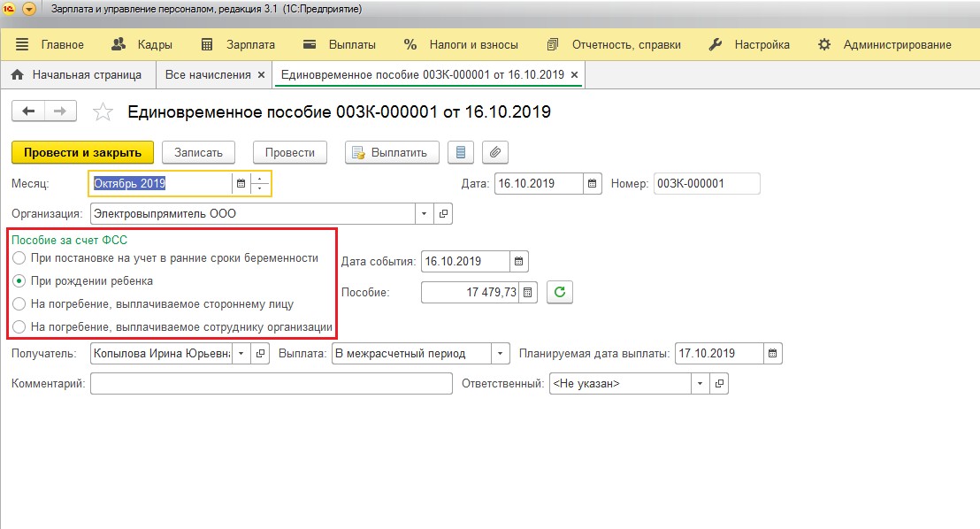Click the Номер input field
Screen dimensions: 980x529
click(707, 184)
